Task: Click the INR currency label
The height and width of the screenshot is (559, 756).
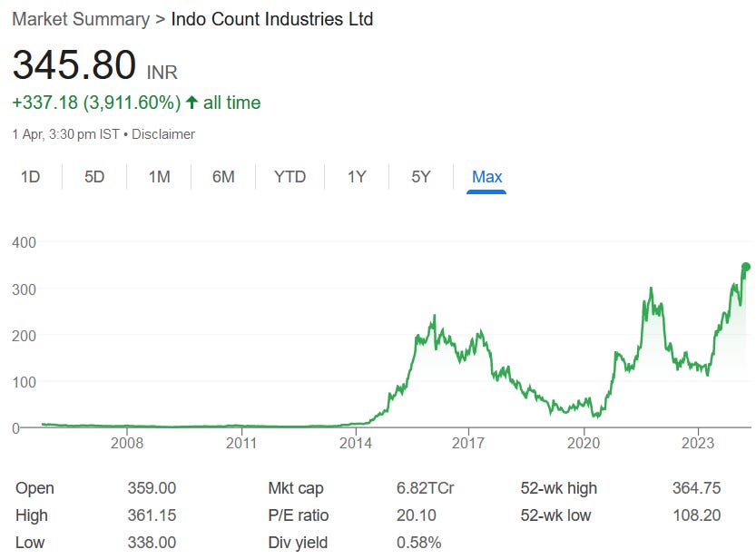Action: pyautogui.click(x=162, y=73)
